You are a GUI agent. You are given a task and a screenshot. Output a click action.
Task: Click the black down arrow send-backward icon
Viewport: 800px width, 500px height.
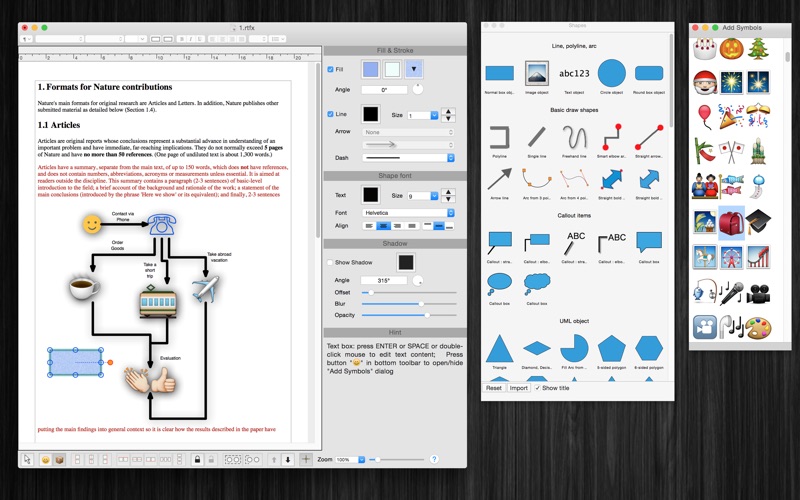[x=288, y=460]
